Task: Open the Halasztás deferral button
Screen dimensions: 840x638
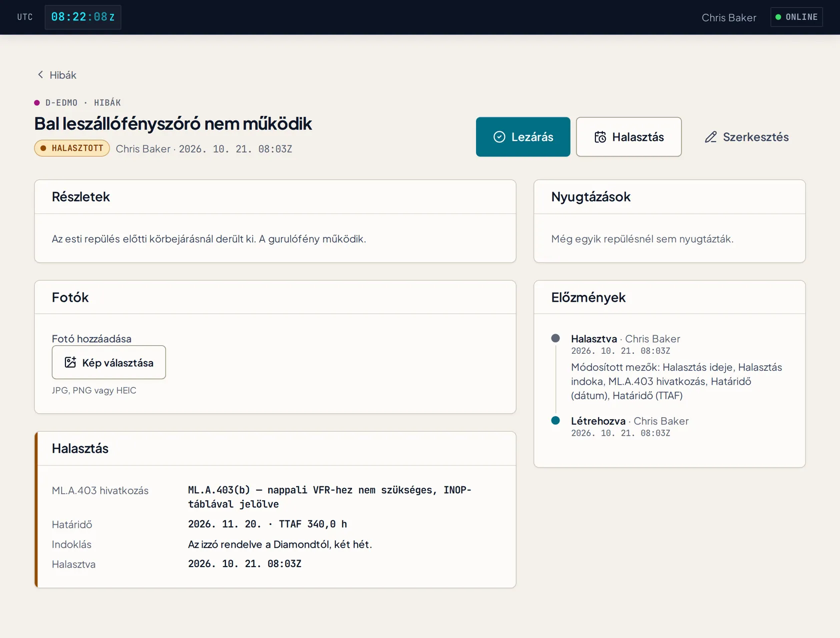Action: click(628, 137)
